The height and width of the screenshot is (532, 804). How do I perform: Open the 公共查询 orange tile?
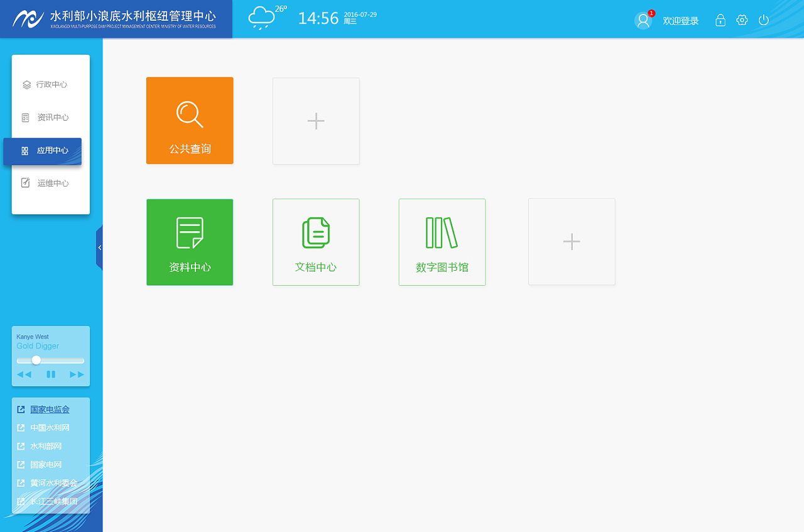(x=190, y=121)
